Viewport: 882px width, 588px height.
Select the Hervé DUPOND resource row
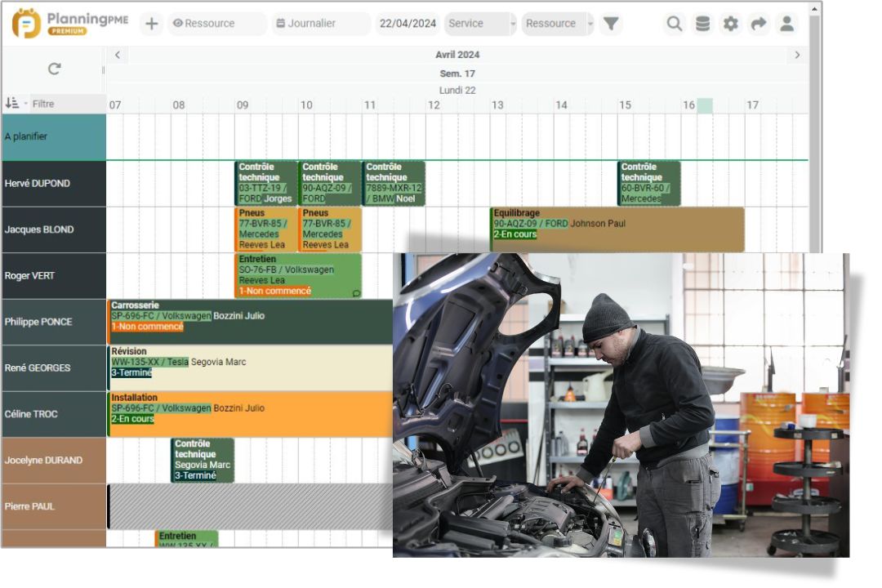click(53, 184)
